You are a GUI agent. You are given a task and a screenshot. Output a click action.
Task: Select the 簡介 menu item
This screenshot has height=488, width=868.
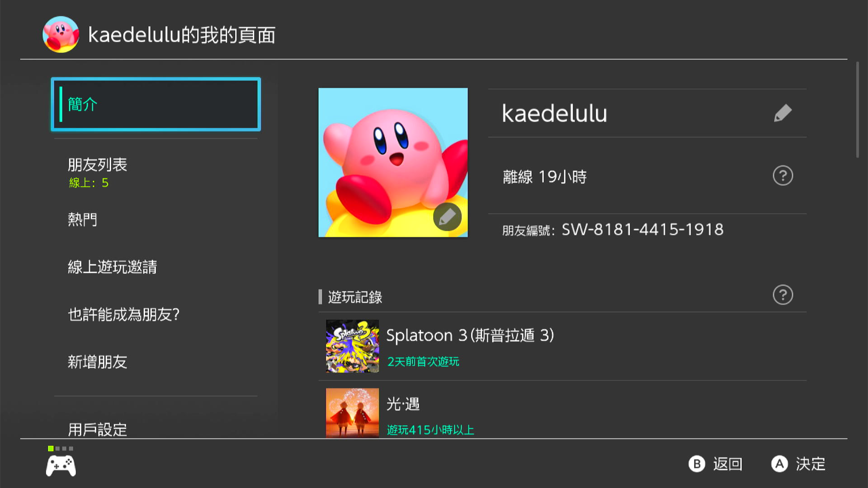click(x=156, y=104)
